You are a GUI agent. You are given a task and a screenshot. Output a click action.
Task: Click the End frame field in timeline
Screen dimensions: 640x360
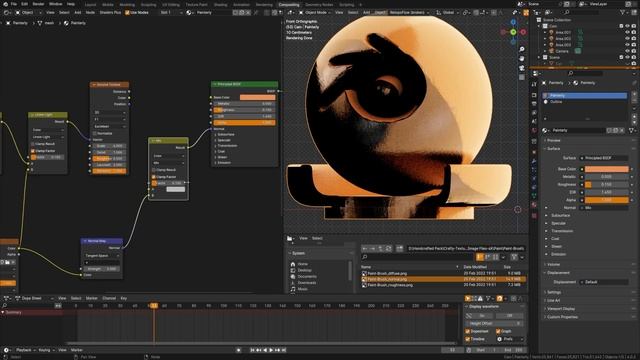pos(513,350)
